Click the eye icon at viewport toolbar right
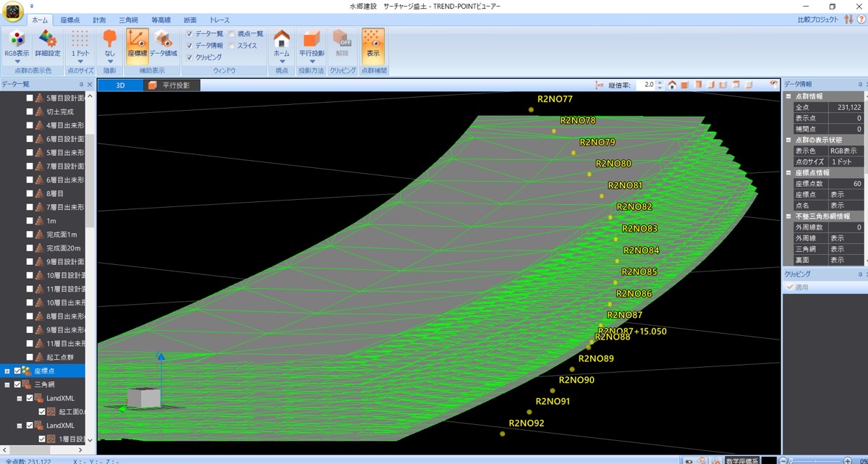Image resolution: width=868 pixels, height=464 pixels. (773, 85)
